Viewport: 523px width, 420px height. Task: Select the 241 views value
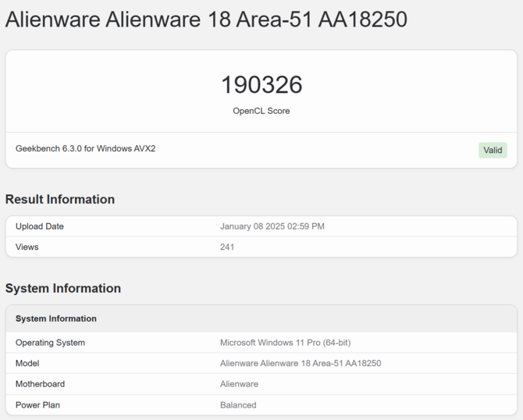point(227,247)
